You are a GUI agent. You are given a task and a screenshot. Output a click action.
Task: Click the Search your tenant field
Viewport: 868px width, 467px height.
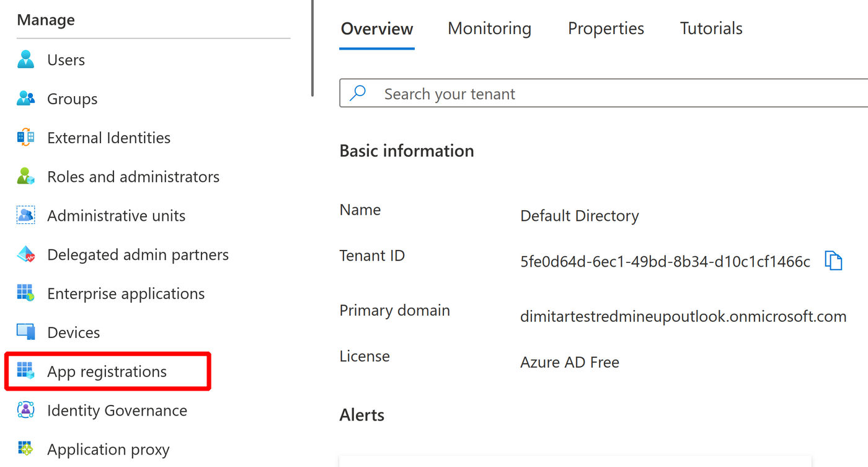tap(558, 93)
